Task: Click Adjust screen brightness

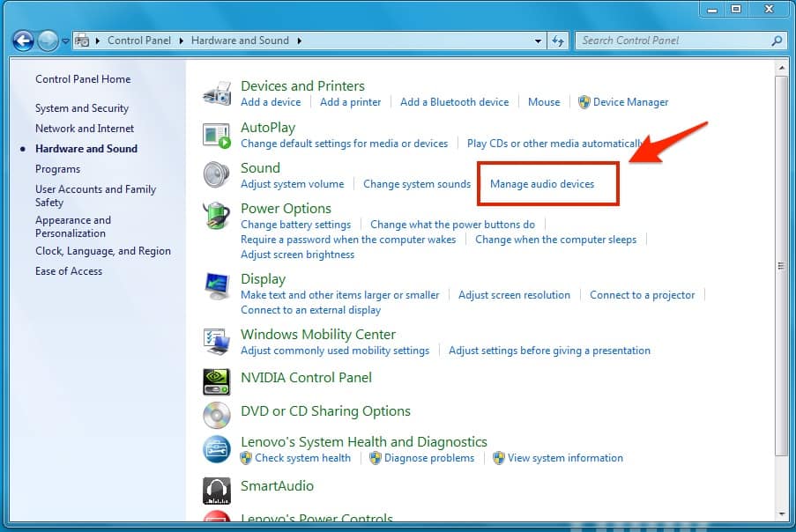Action: [x=297, y=255]
